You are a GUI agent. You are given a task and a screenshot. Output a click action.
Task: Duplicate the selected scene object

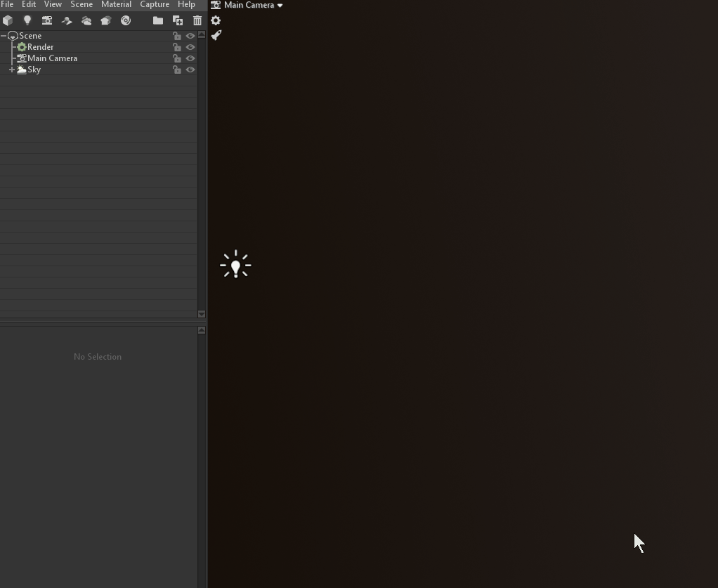click(178, 20)
